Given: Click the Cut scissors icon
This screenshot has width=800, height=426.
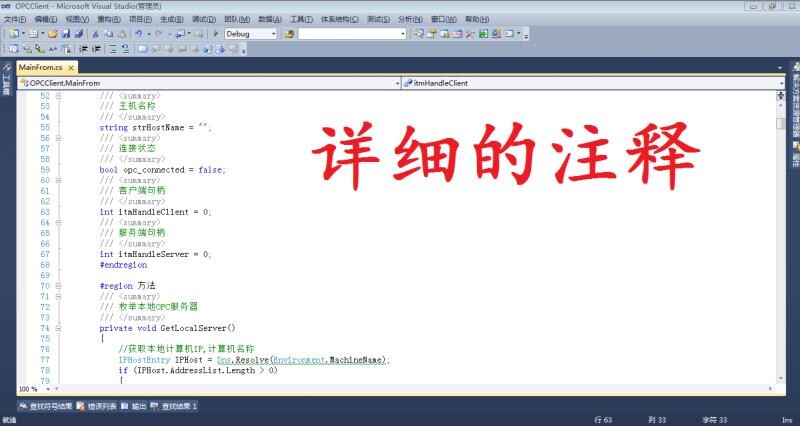Looking at the screenshot, I should coord(95,34).
